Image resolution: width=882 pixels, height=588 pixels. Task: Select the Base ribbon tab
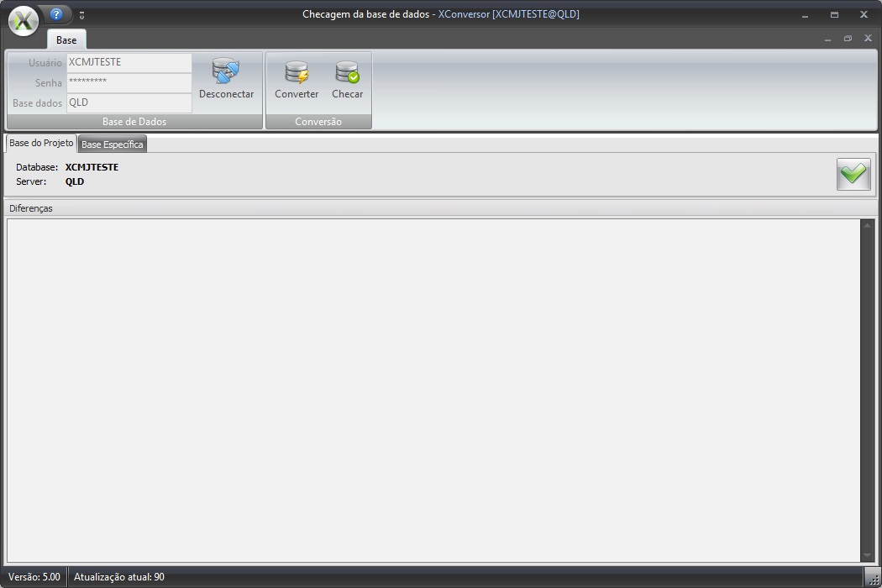66,39
